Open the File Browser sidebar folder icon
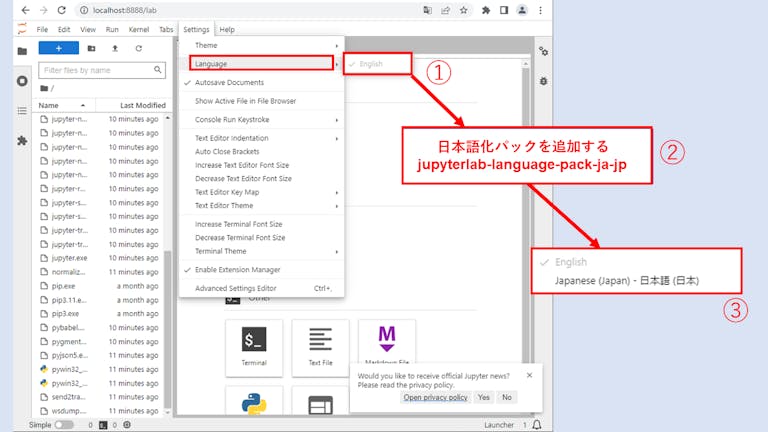Viewport: 768px width, 432px height. [22, 51]
